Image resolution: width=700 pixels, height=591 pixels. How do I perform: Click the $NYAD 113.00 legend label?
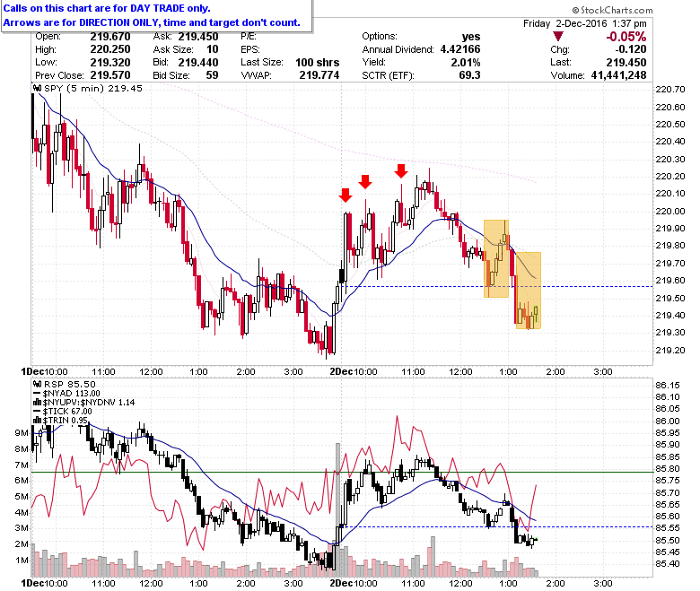[x=72, y=394]
